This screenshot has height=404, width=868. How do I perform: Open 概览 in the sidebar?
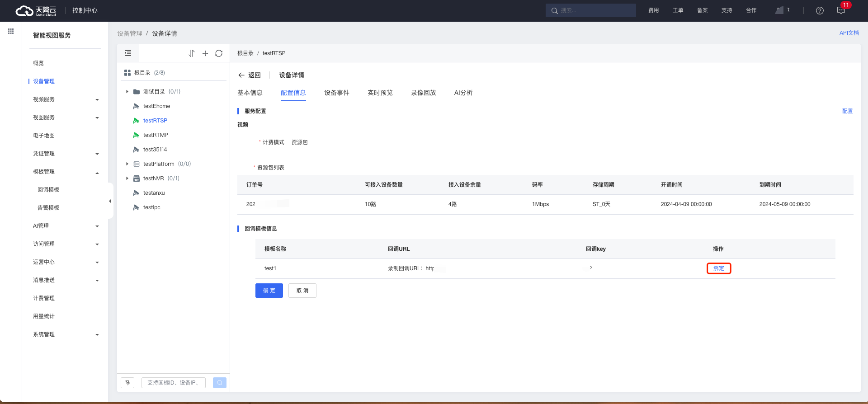[x=38, y=63]
